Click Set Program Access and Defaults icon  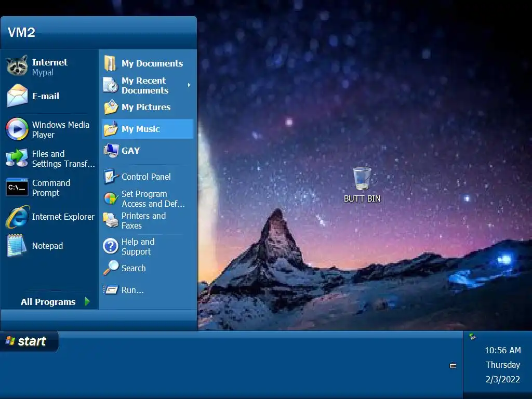[111, 198]
